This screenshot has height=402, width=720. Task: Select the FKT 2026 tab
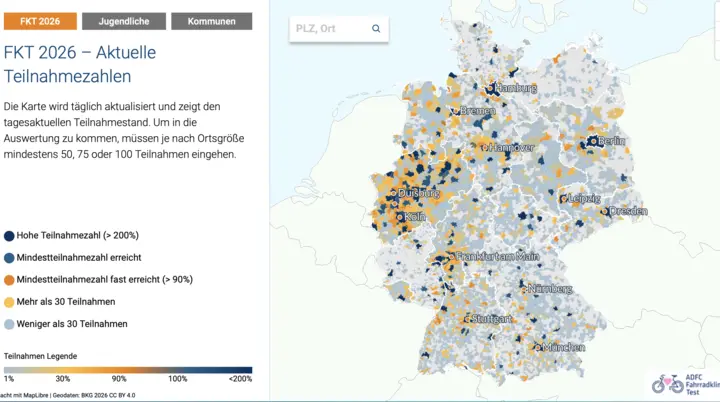pyautogui.click(x=40, y=21)
